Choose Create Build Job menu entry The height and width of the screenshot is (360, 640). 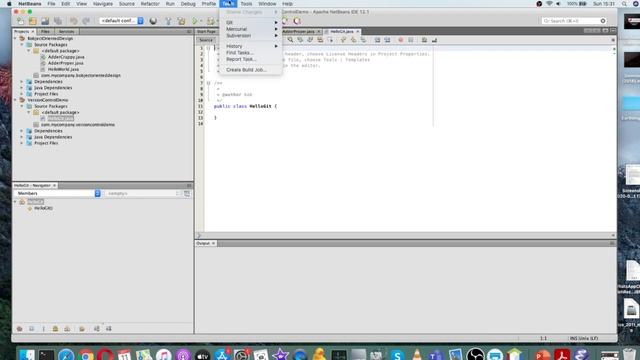pyautogui.click(x=251, y=70)
